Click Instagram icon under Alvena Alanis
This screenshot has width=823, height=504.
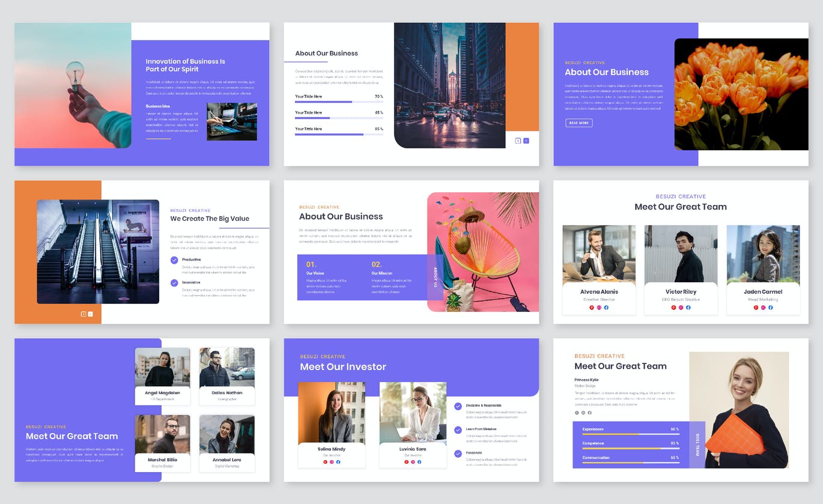click(599, 308)
